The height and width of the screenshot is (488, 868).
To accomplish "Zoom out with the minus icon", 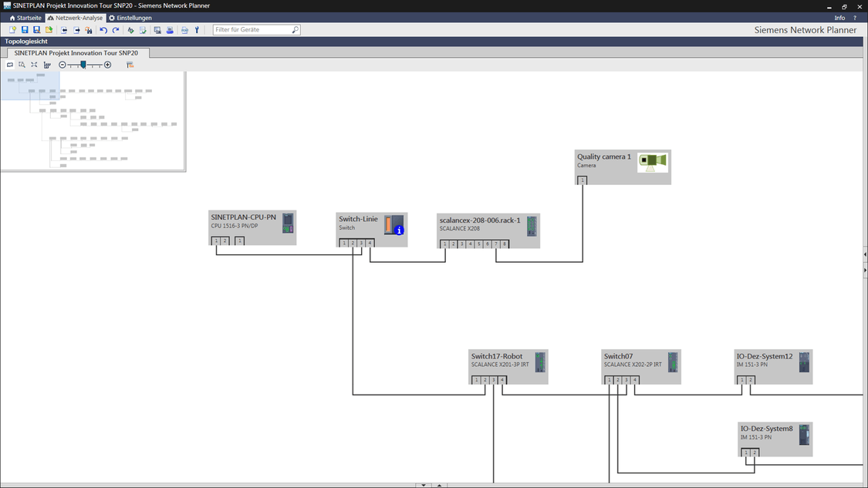I will pyautogui.click(x=62, y=65).
